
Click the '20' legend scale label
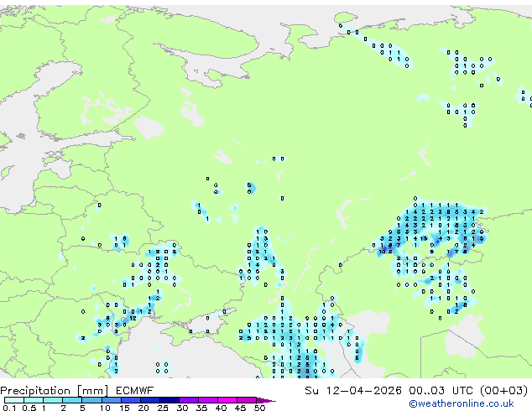tap(143, 408)
